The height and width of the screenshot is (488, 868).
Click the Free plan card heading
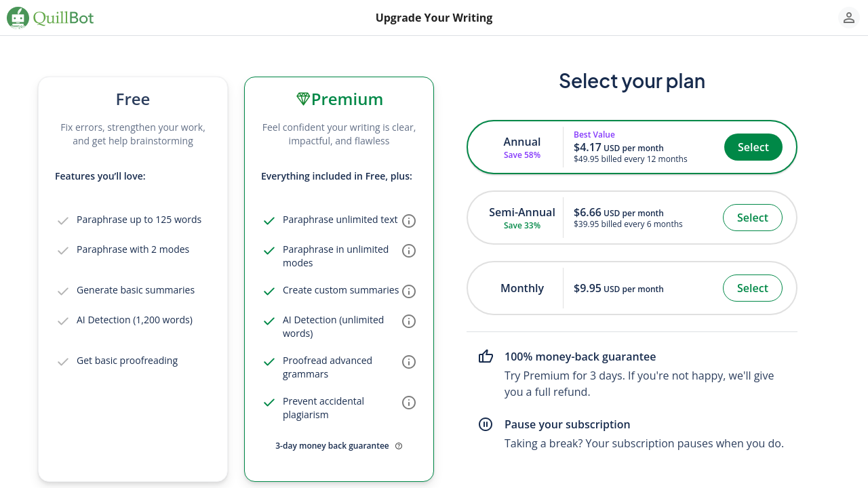(133, 100)
